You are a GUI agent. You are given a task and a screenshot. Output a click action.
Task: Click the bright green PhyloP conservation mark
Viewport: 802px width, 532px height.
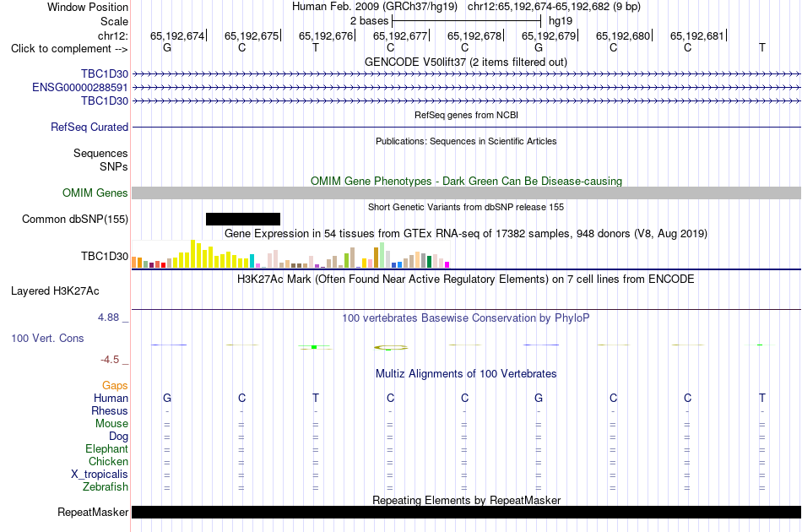[x=314, y=347]
